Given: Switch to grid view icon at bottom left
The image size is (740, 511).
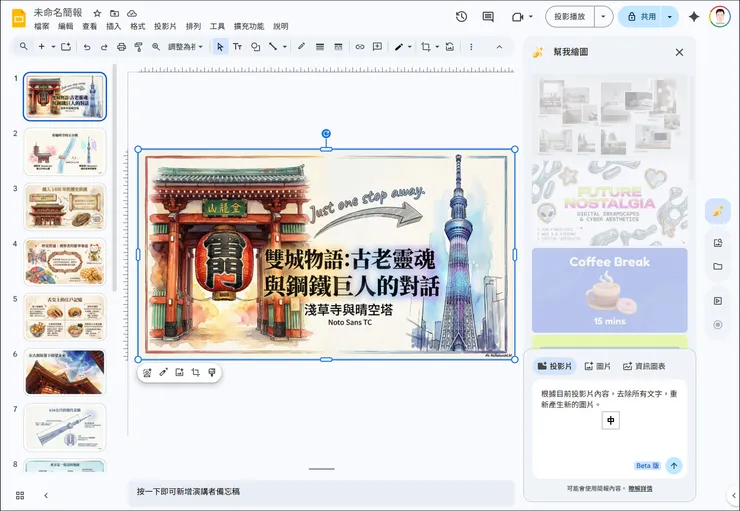Looking at the screenshot, I should [20, 495].
